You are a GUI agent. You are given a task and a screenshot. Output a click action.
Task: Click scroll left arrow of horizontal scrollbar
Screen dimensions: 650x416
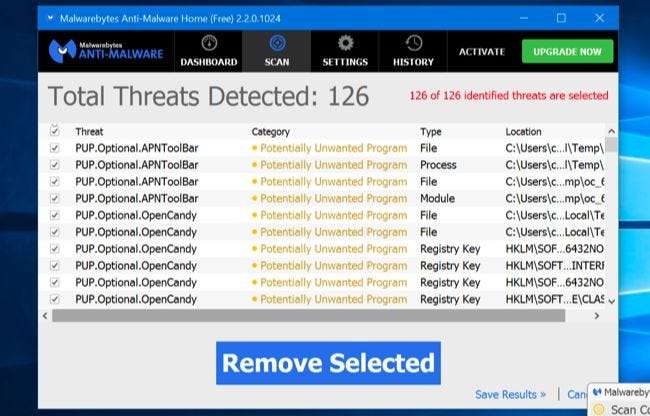coord(45,316)
